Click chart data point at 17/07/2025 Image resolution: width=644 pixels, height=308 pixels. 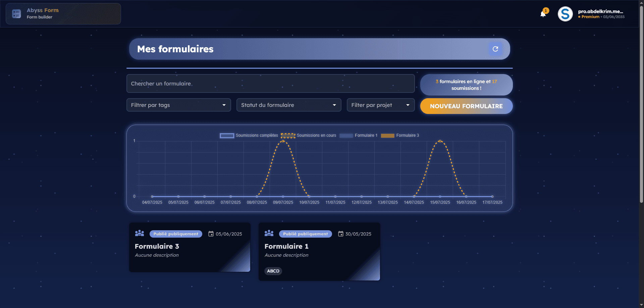point(492,196)
